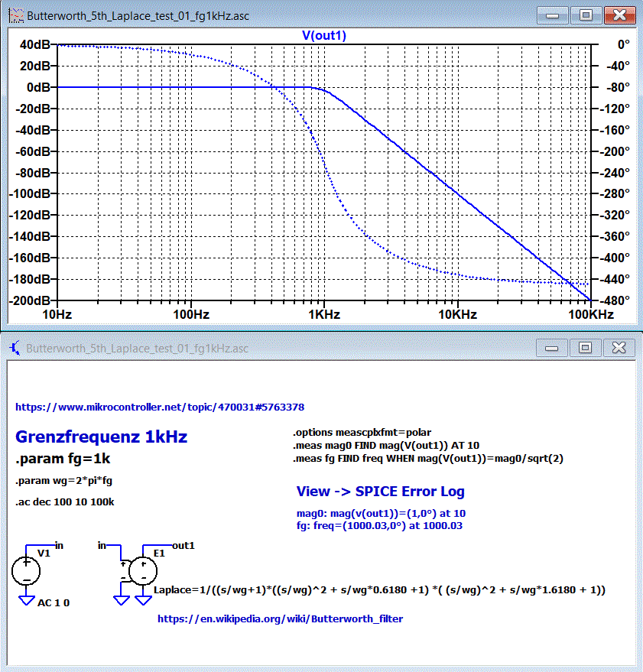Viewport: 643px width, 672px height.
Task: Click the plot window icon beside Butterworth title
Action: [x=16, y=16]
